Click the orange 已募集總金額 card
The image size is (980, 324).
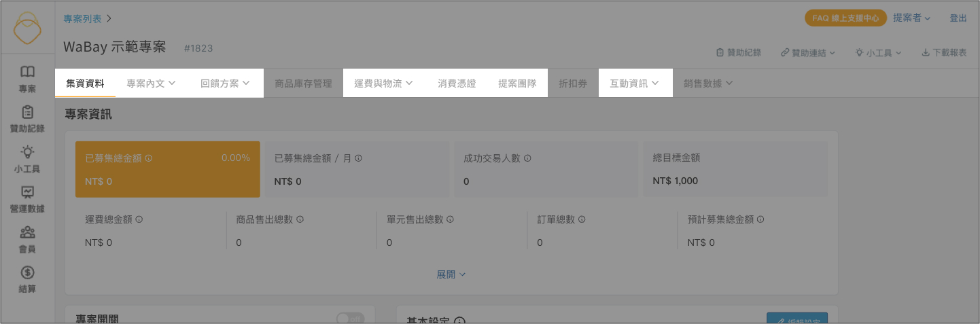tap(168, 169)
